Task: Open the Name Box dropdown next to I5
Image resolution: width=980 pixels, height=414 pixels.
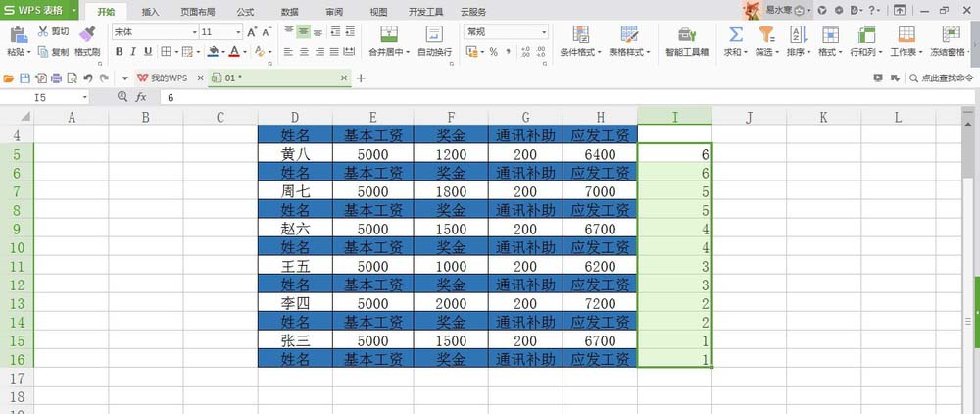Action: [85, 97]
